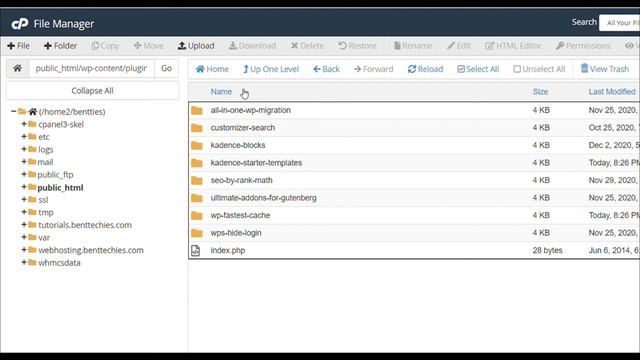The width and height of the screenshot is (640, 360).
Task: Expand the public_html tree folder
Action: (x=24, y=187)
